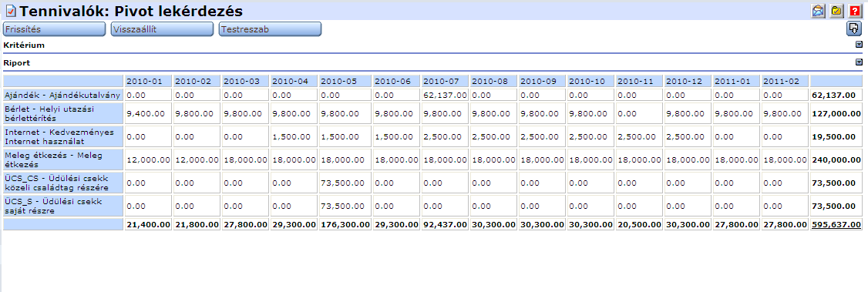
Task: Select the 2010-12 column header
Action: [x=688, y=82]
